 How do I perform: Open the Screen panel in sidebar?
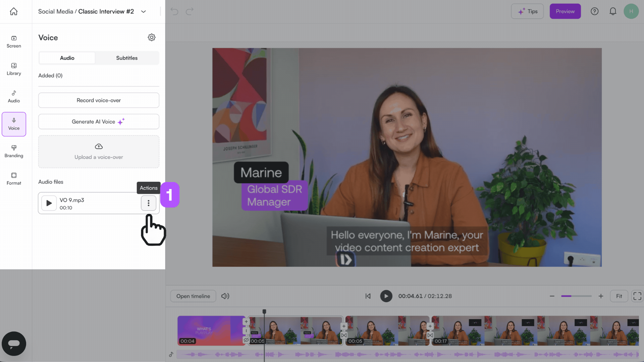point(14,42)
